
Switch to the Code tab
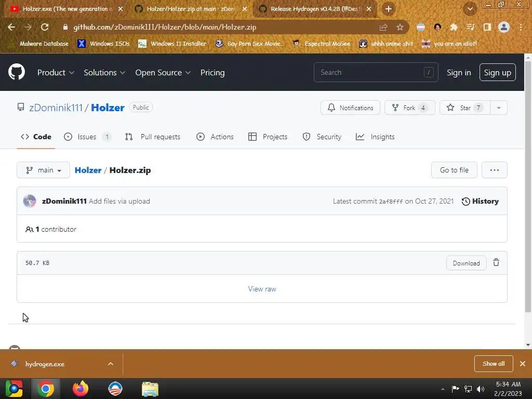36,137
